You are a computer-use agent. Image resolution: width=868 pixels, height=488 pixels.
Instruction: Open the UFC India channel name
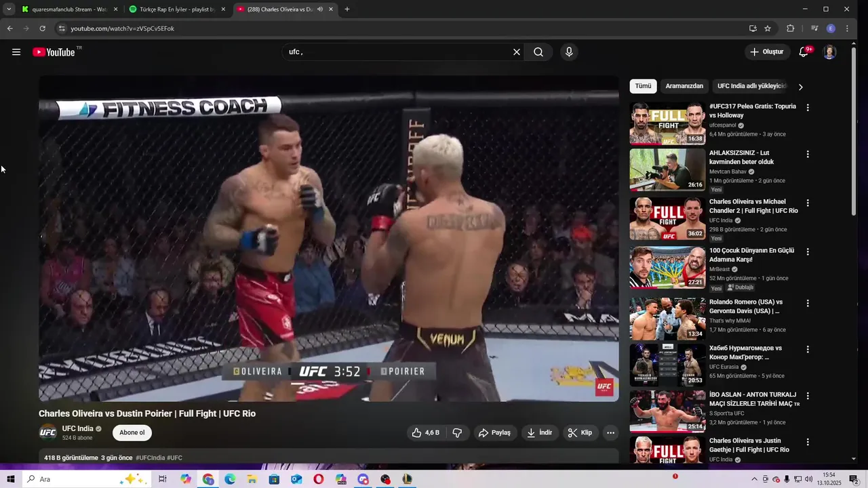[x=77, y=428]
